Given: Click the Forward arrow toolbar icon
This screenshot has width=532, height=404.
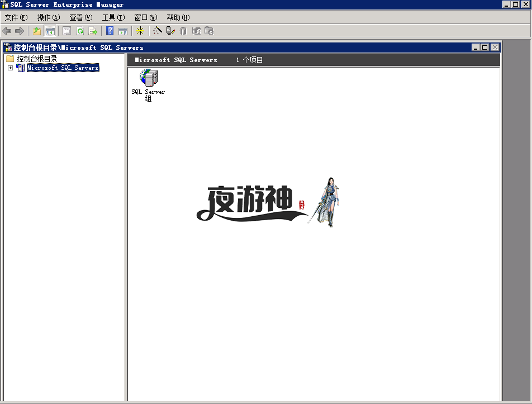Looking at the screenshot, I should click(20, 31).
